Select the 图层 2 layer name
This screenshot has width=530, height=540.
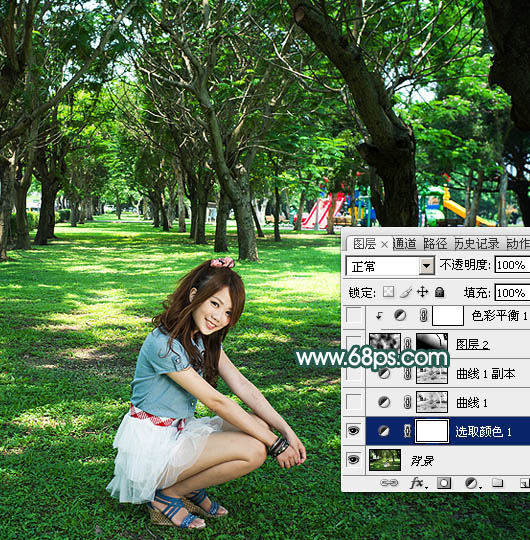(x=472, y=344)
